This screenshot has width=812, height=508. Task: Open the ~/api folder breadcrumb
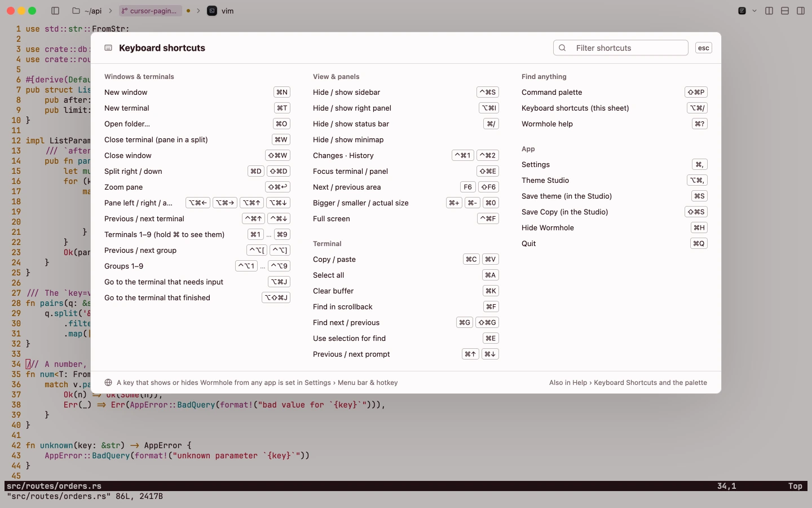pos(87,11)
